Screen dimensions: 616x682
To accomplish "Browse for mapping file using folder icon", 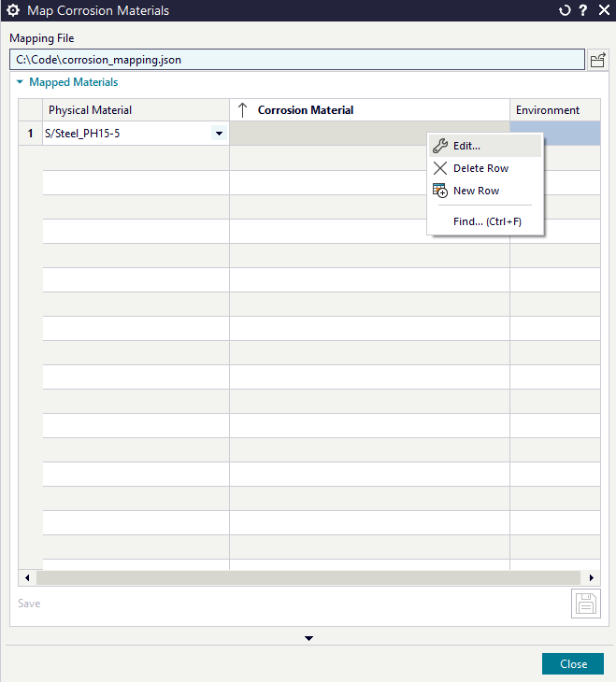I will click(x=597, y=60).
